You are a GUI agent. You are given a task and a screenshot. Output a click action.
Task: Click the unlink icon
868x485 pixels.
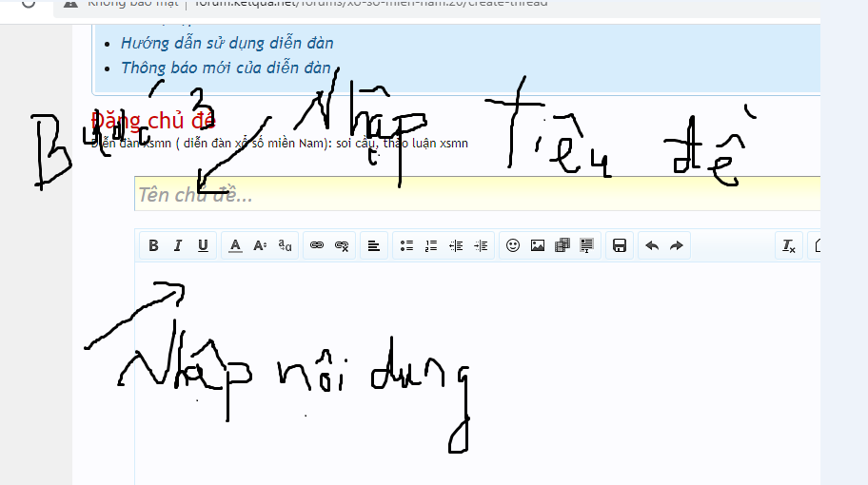(x=343, y=246)
